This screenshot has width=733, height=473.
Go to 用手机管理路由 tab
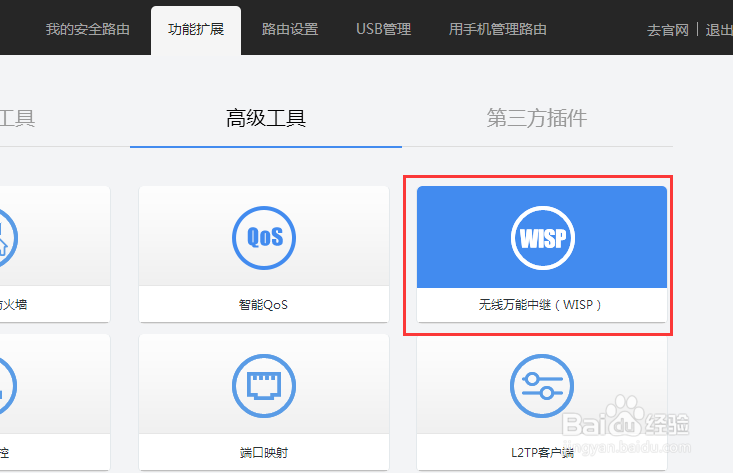click(497, 29)
